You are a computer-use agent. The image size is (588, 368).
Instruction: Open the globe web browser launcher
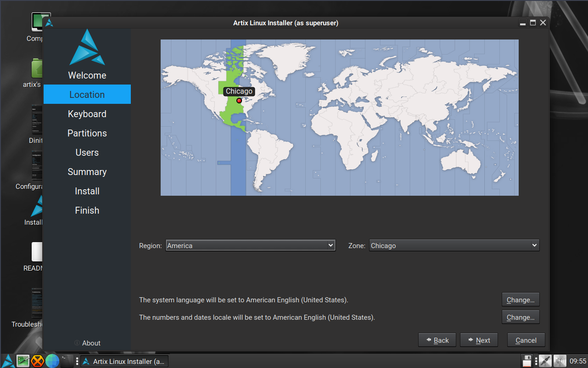tap(52, 361)
